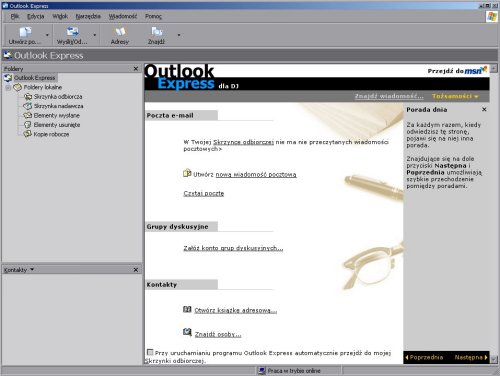Click the Znajdź toolbar icon
The image size is (500, 376).
pos(156,32)
